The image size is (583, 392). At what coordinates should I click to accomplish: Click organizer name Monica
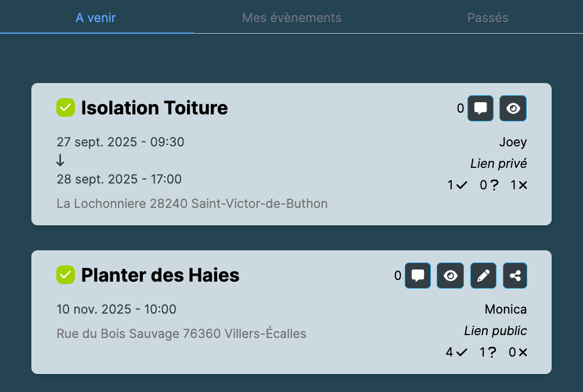(506, 310)
